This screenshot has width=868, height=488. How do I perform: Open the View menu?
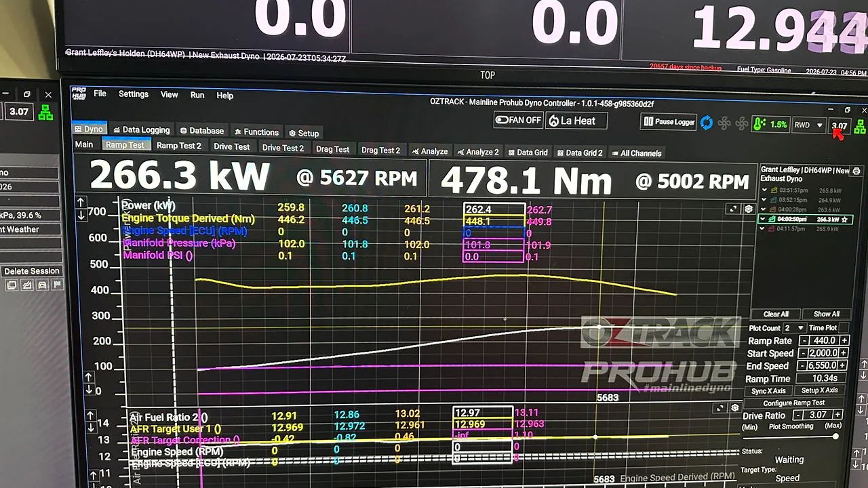(170, 95)
